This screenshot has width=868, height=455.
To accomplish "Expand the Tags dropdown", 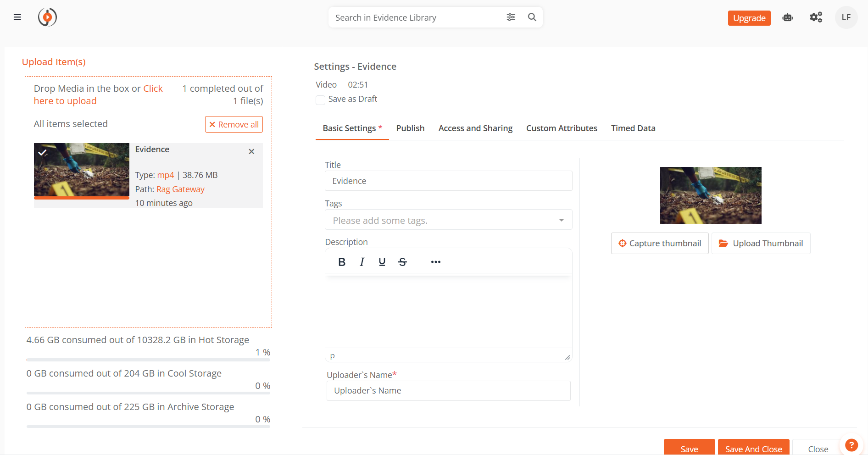I will tap(561, 220).
